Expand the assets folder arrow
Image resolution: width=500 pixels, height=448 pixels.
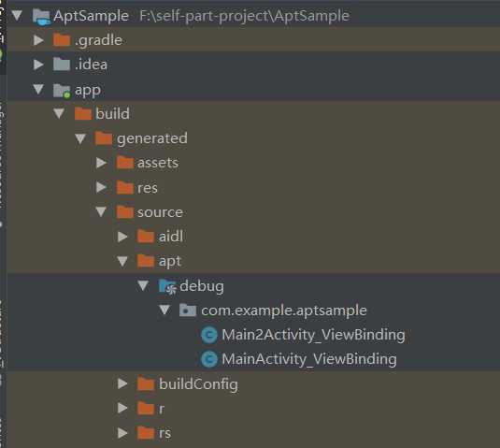(102, 163)
